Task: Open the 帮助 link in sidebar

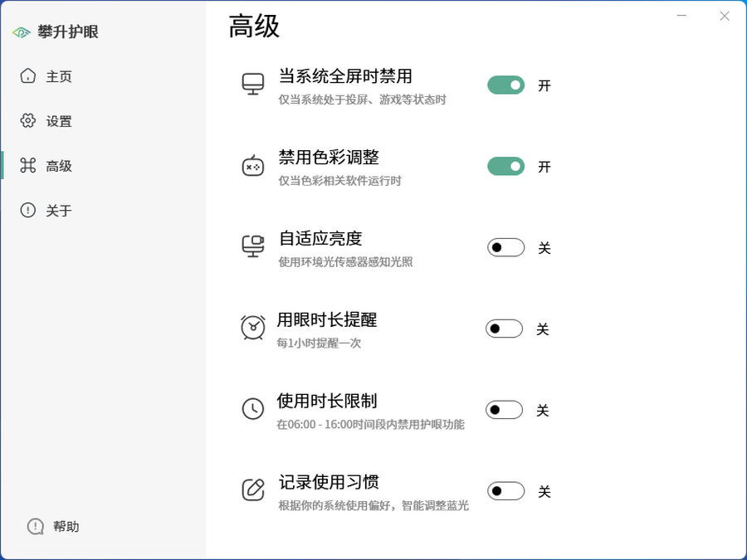Action: click(x=66, y=526)
